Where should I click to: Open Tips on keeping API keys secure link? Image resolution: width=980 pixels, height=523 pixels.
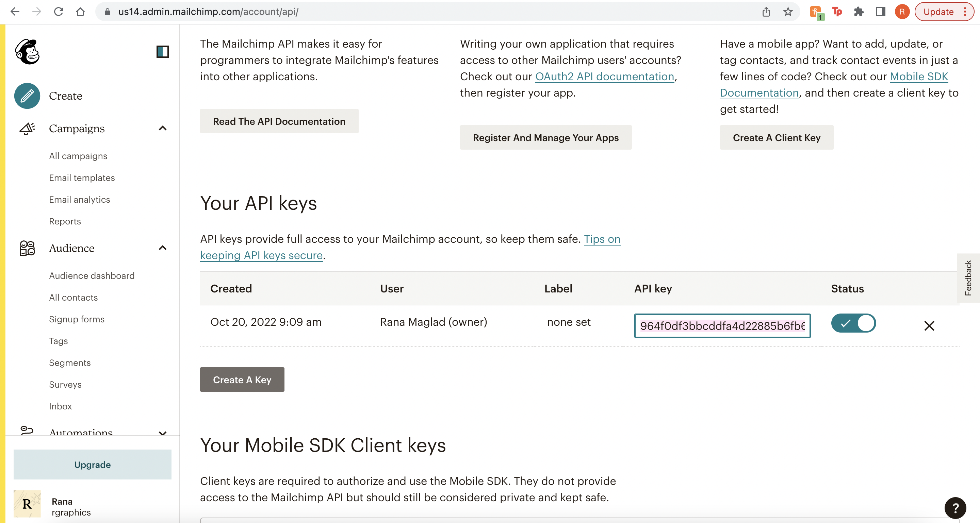(x=602, y=239)
